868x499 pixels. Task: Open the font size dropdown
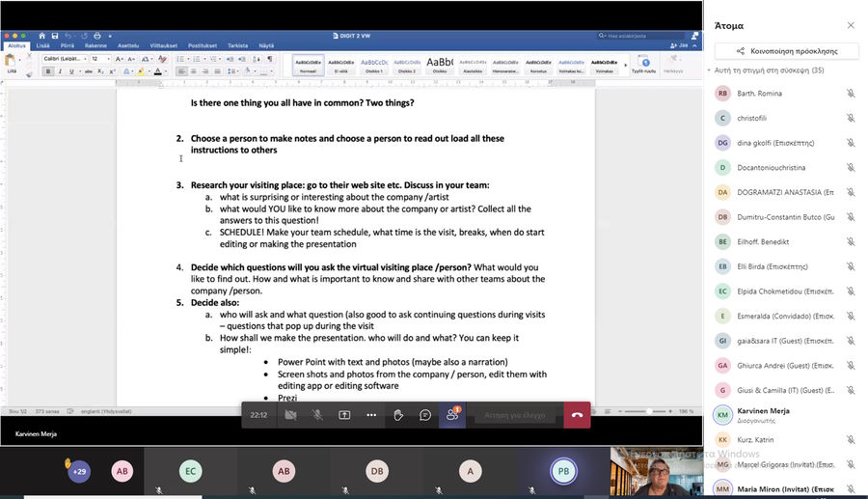[x=99, y=59]
